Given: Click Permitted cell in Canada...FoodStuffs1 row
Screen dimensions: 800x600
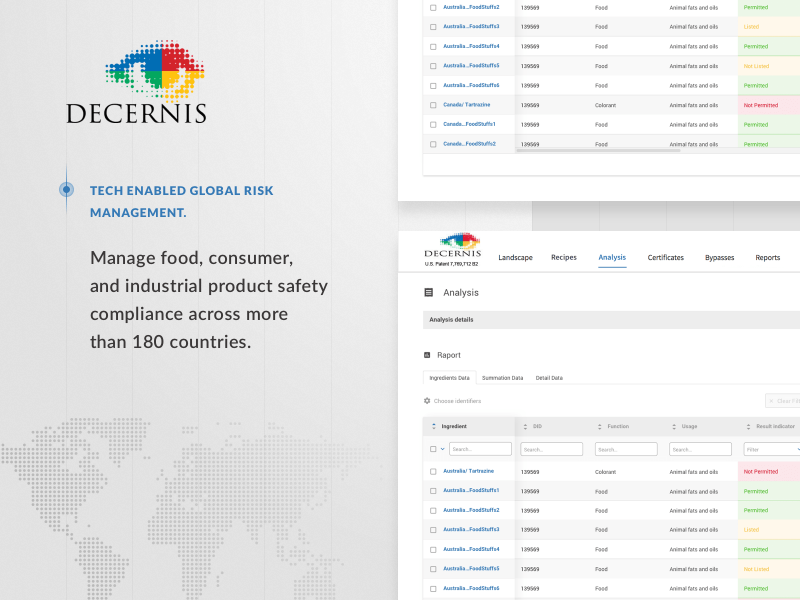Looking at the screenshot, I should [x=768, y=124].
